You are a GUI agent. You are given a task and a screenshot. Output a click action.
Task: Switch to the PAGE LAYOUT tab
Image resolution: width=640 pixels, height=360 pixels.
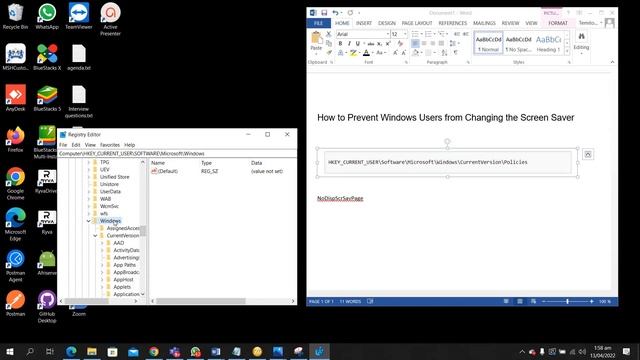tap(417, 23)
